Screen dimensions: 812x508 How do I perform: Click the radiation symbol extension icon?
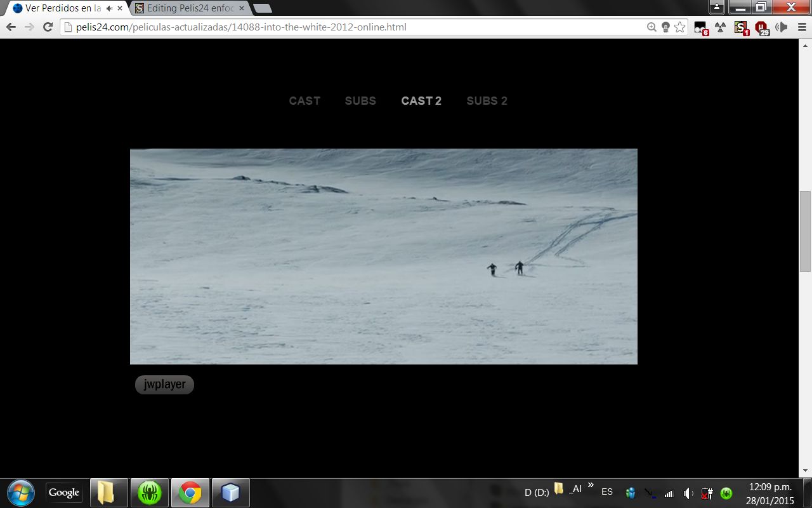720,27
